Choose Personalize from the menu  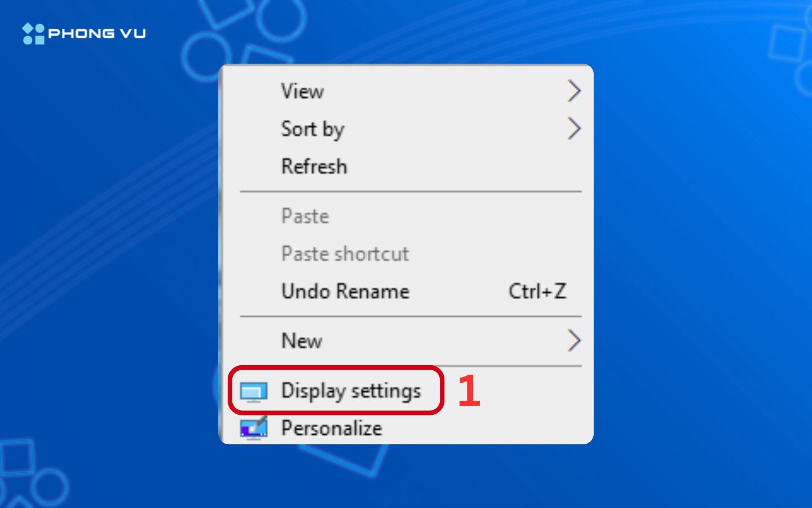332,428
